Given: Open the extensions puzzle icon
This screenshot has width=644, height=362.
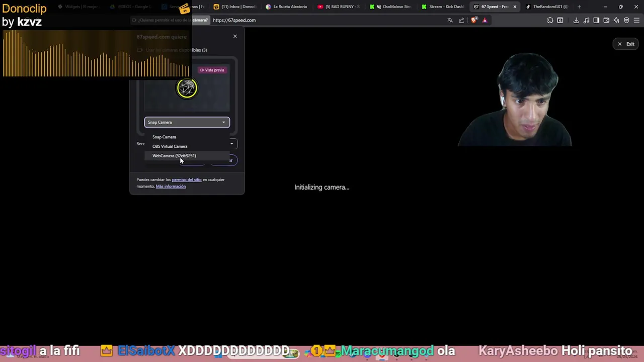Looking at the screenshot, I should pos(550,20).
